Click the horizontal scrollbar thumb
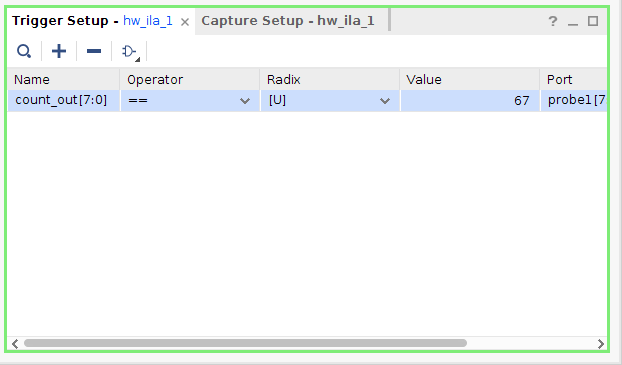Image resolution: width=622 pixels, height=365 pixels. [245, 343]
